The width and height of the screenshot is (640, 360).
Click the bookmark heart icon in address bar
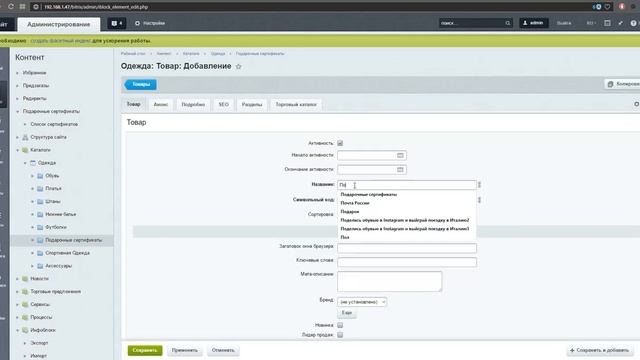(x=607, y=7)
